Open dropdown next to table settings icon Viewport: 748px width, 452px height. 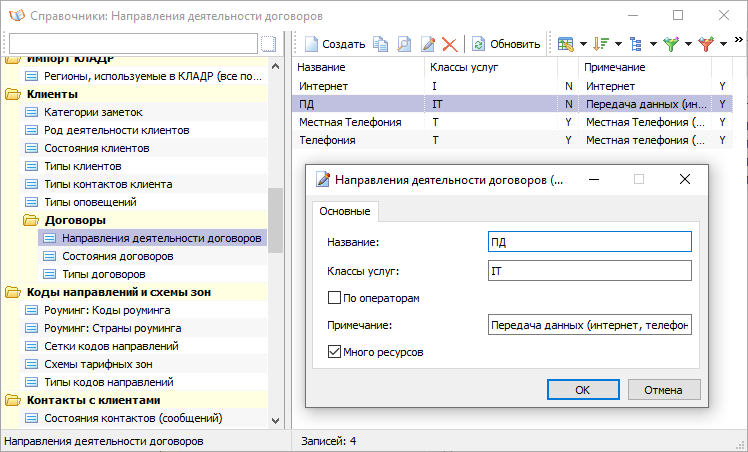[x=583, y=44]
